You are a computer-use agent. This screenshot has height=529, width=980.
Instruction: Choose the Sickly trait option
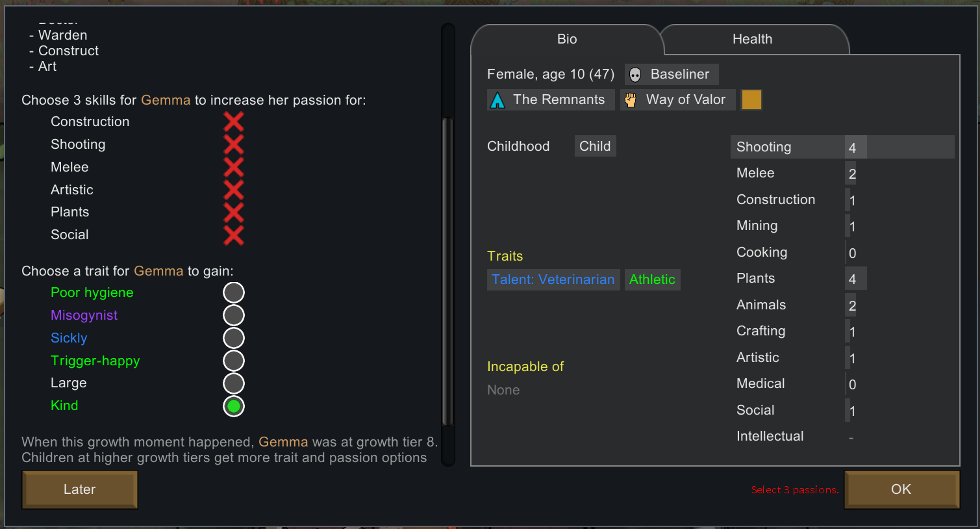pos(234,338)
